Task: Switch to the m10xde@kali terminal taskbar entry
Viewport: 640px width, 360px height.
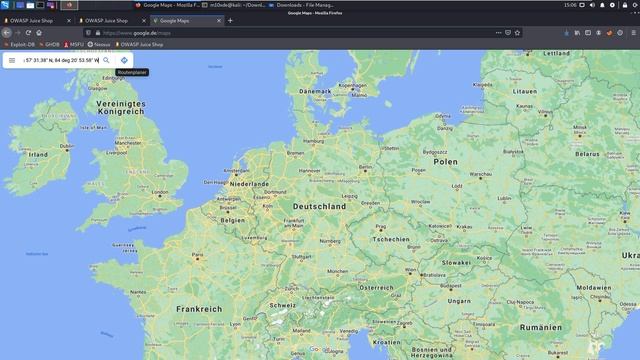Action: coord(233,5)
